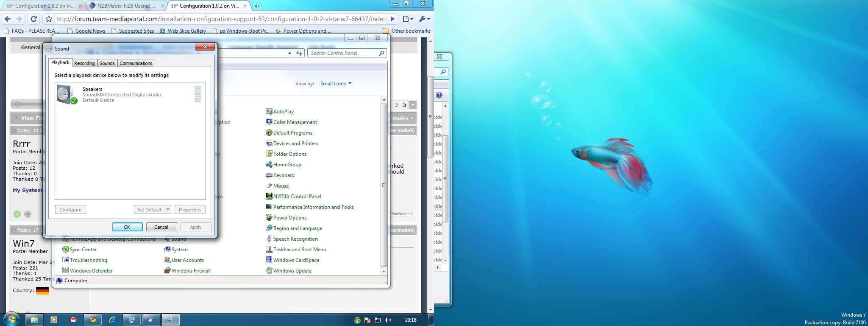
Task: Open the Chrome wrench settings menu
Action: click(x=424, y=19)
